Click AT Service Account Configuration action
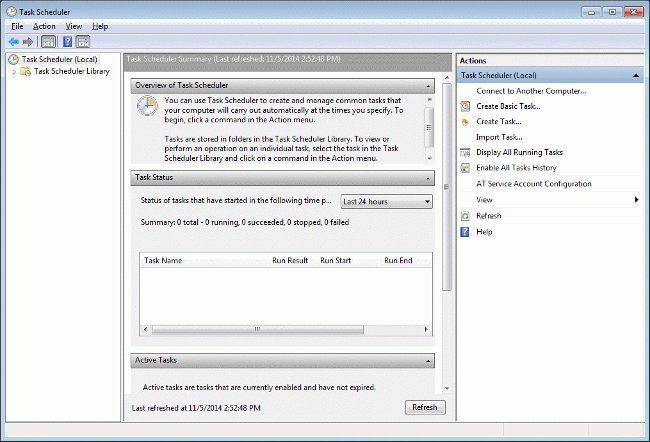 pos(534,184)
